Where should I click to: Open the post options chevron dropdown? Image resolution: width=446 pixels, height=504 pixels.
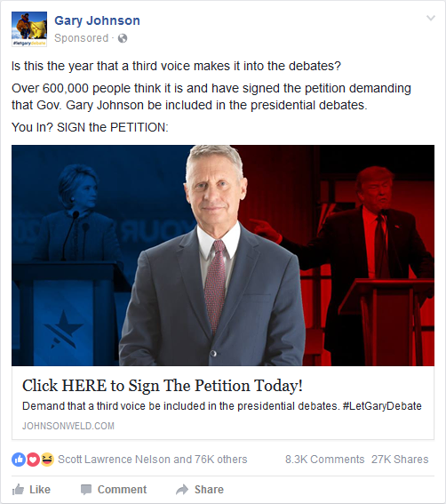(431, 18)
